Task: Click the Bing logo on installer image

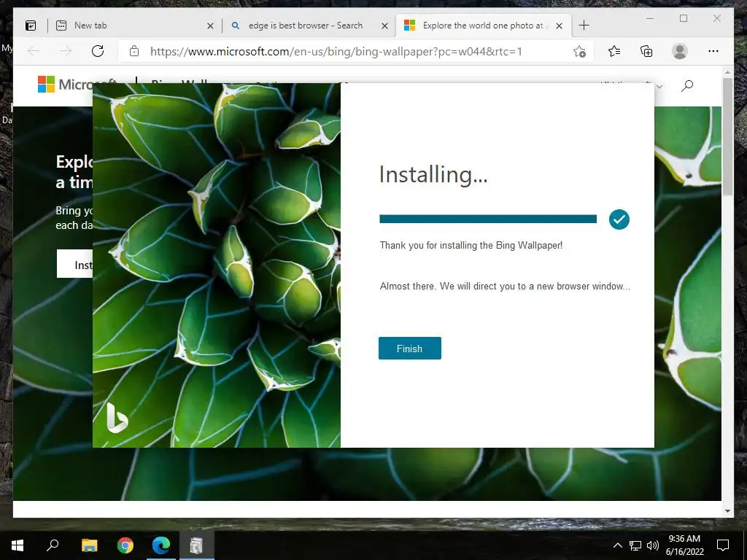Action: 117,418
